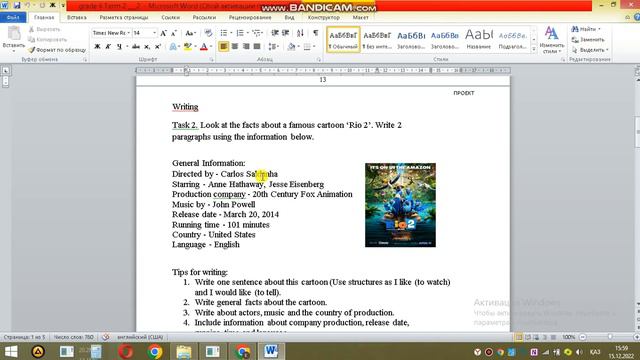The height and width of the screenshot is (360, 640).
Task: Switch to full screen reading view
Action: (528, 337)
